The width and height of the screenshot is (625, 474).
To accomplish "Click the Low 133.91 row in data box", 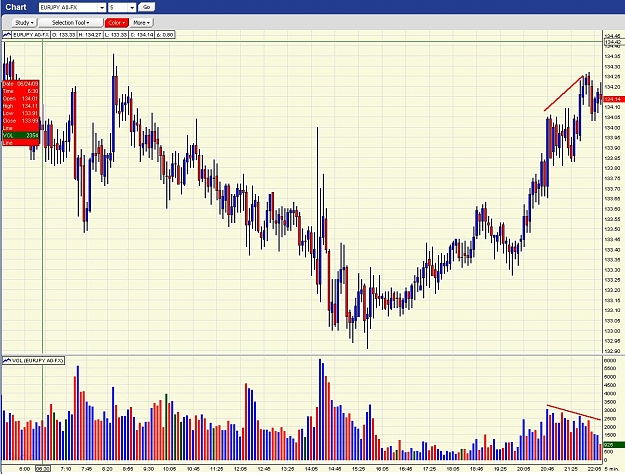I will pos(21,113).
